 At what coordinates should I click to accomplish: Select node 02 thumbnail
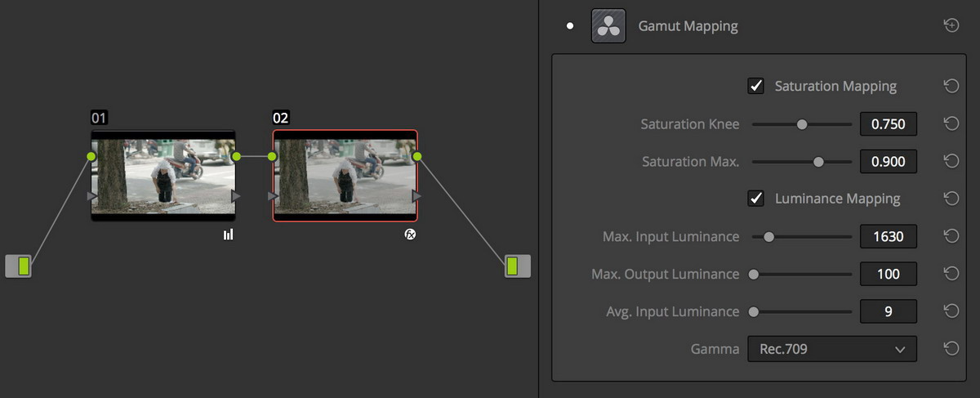click(x=345, y=176)
